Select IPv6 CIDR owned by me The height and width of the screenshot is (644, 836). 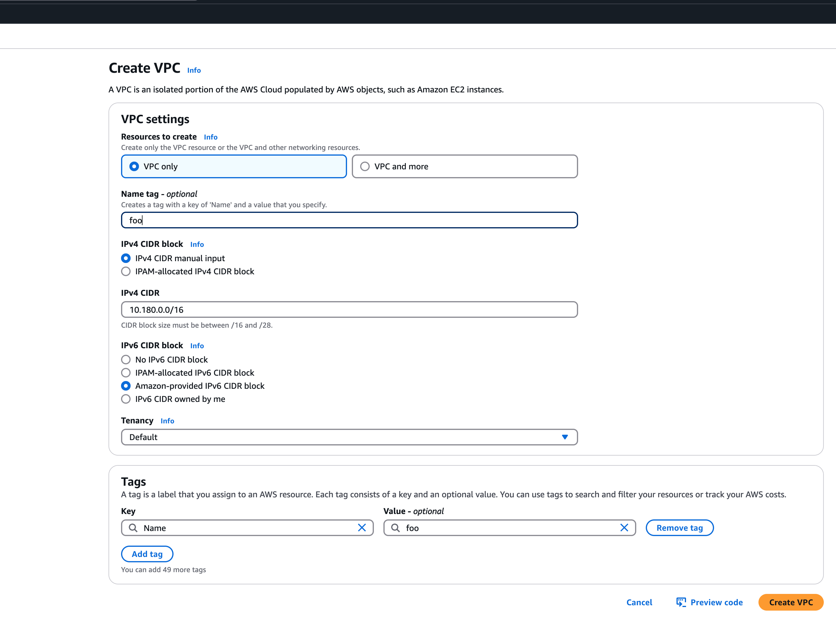tap(126, 399)
